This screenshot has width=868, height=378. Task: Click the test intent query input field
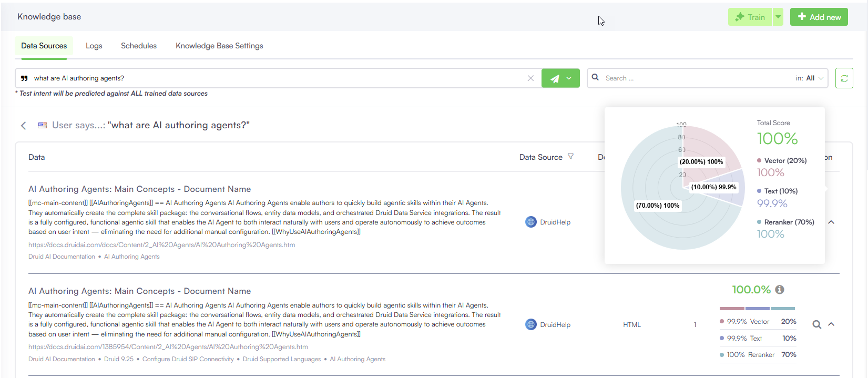point(278,78)
